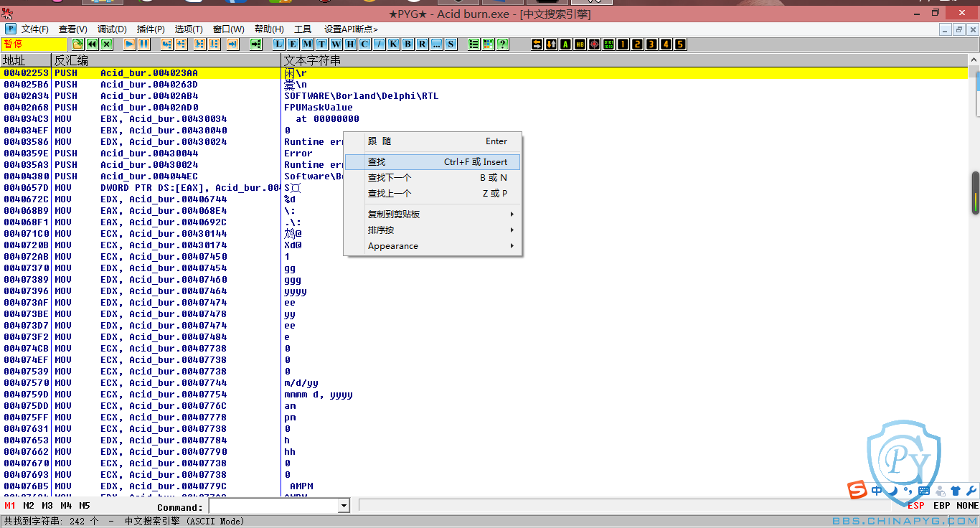980x528 pixels.
Task: Switch to the M5 memory tab
Action: coord(85,506)
